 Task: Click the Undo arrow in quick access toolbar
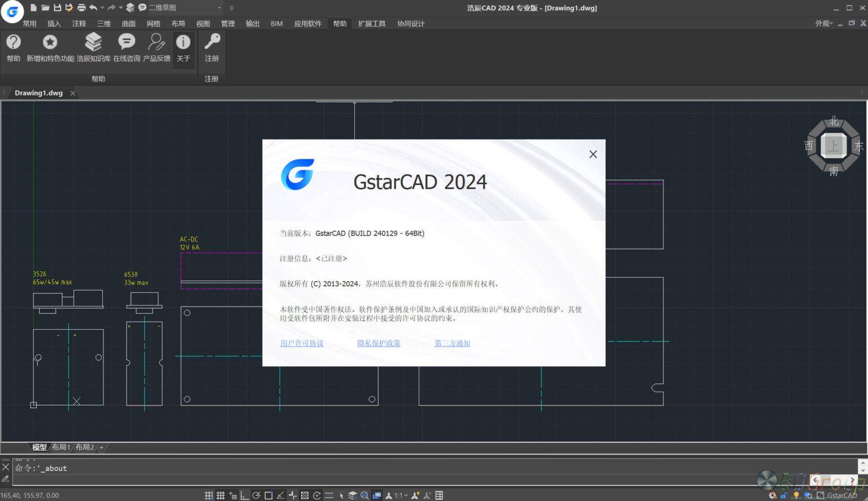tap(94, 7)
